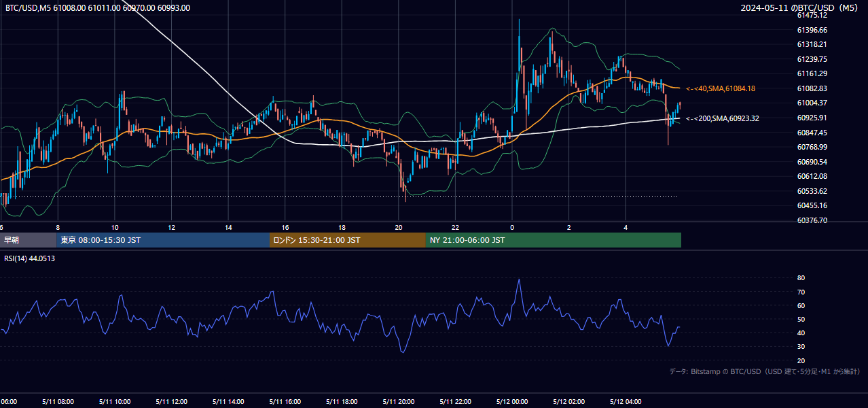Click hour tick 22 under price chart
Screen dimensions: 868x408
coord(455,227)
